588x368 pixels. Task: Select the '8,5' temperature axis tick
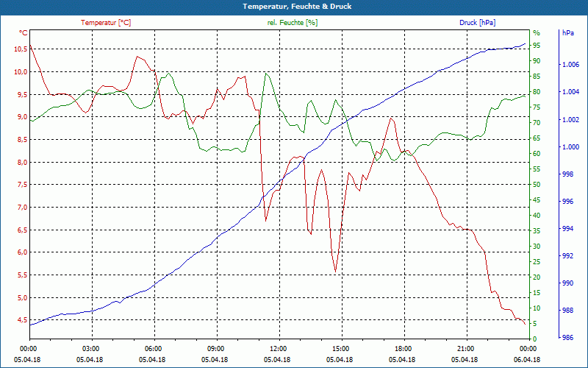[22, 140]
